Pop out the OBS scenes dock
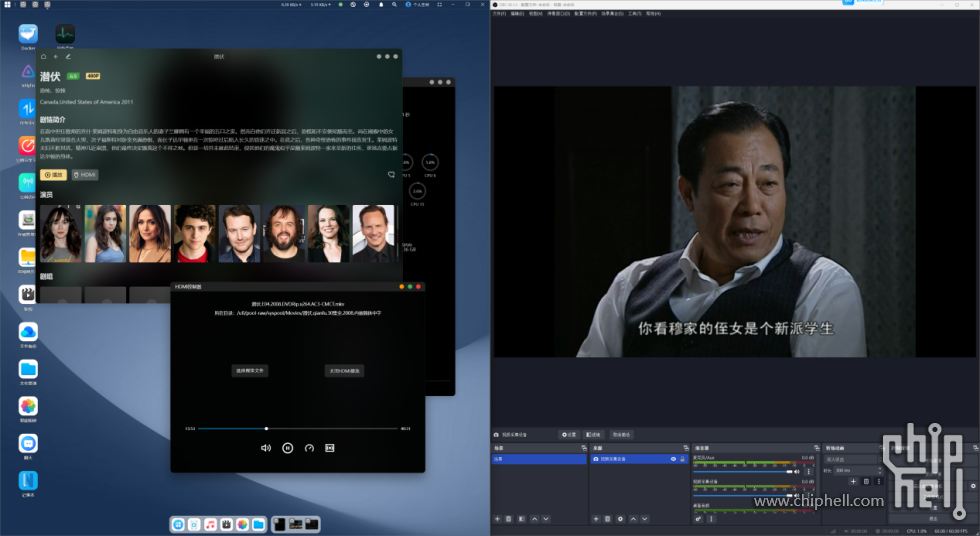 [584, 447]
